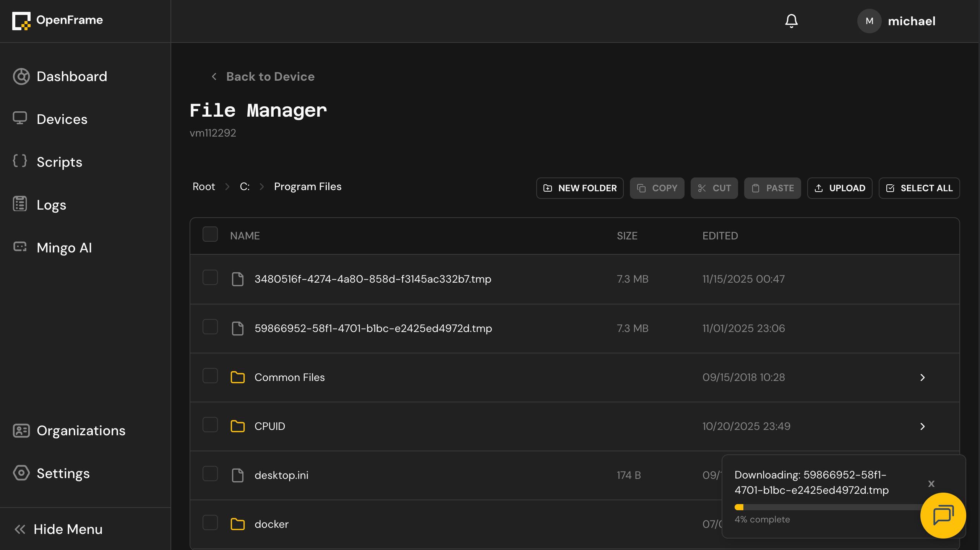Toggle the select-all header checkbox
Screen dimensions: 980x550
[210, 234]
